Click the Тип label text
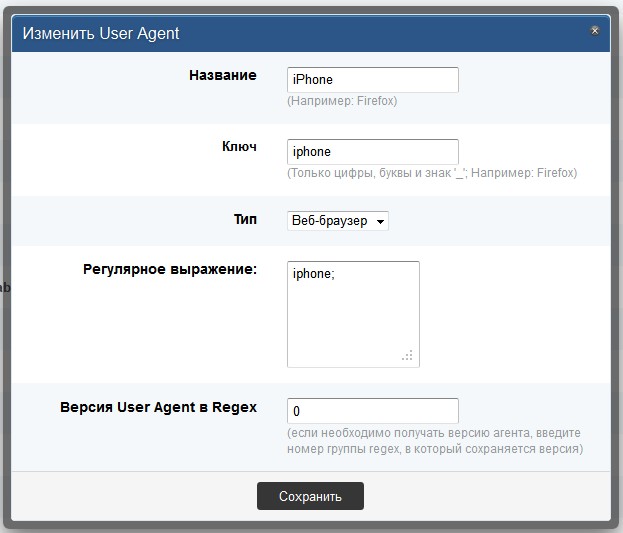Viewport: 623px width, 533px height. [x=245, y=219]
